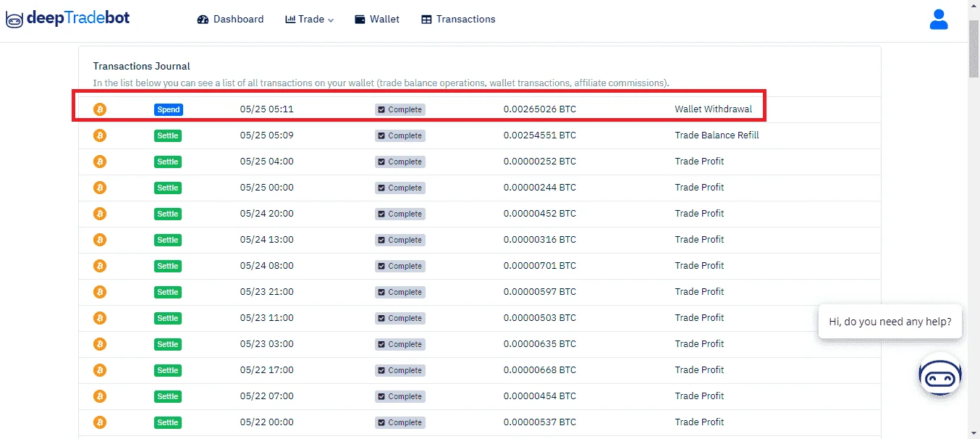Viewport: 980px width, 439px height.
Task: Click the Trade Balance Refill description
Action: click(x=717, y=135)
